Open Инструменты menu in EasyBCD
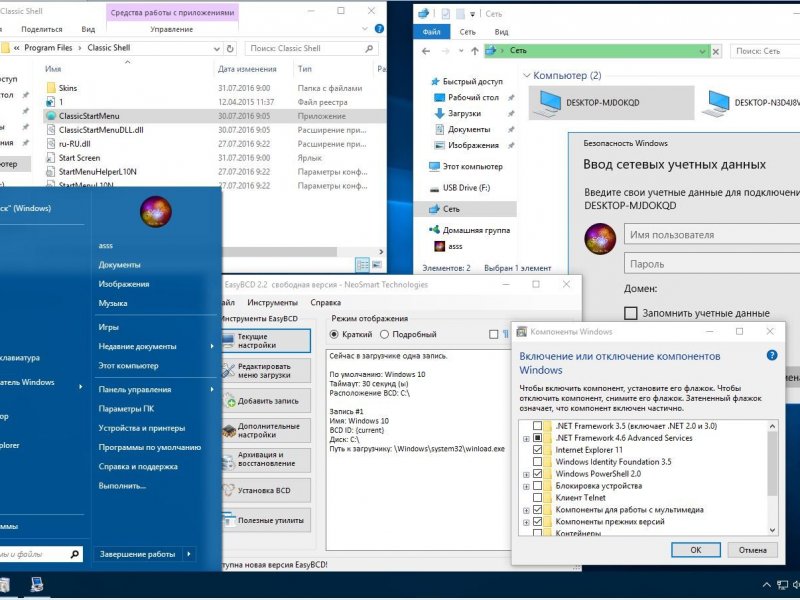Image resolution: width=800 pixels, height=600 pixels. click(x=272, y=303)
